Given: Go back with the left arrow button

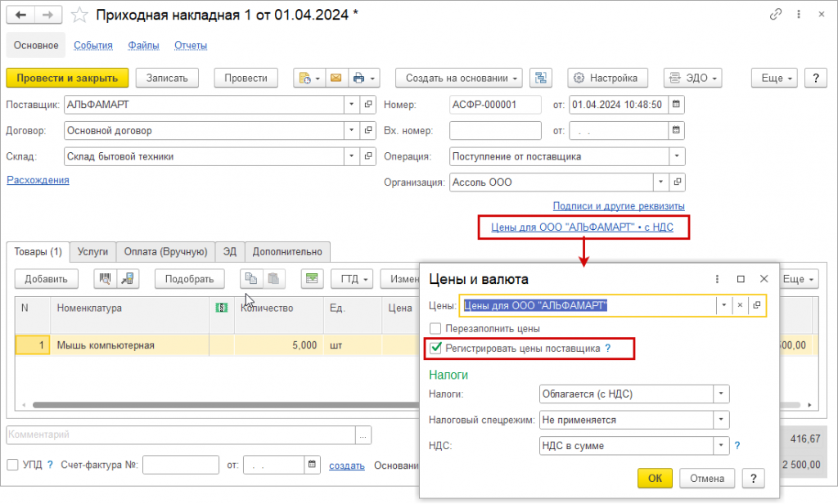Looking at the screenshot, I should 20,15.
